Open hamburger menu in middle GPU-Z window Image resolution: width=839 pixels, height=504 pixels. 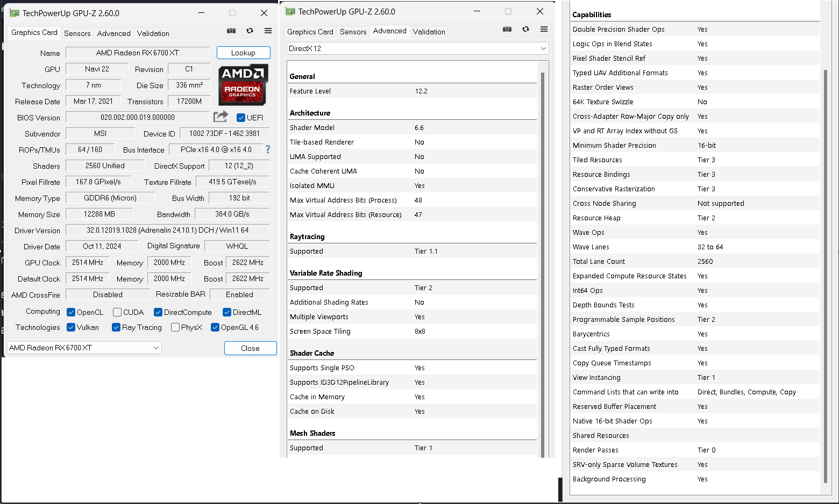(x=544, y=29)
